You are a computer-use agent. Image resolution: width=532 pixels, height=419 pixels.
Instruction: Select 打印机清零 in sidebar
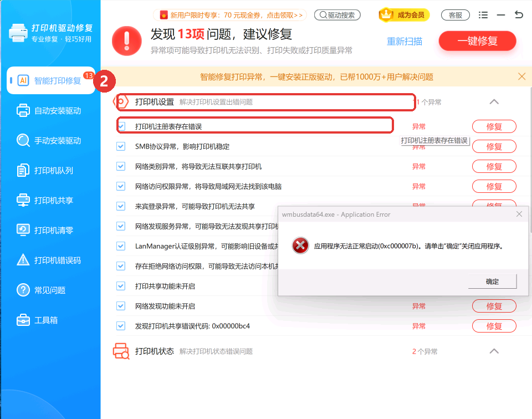pyautogui.click(x=51, y=230)
